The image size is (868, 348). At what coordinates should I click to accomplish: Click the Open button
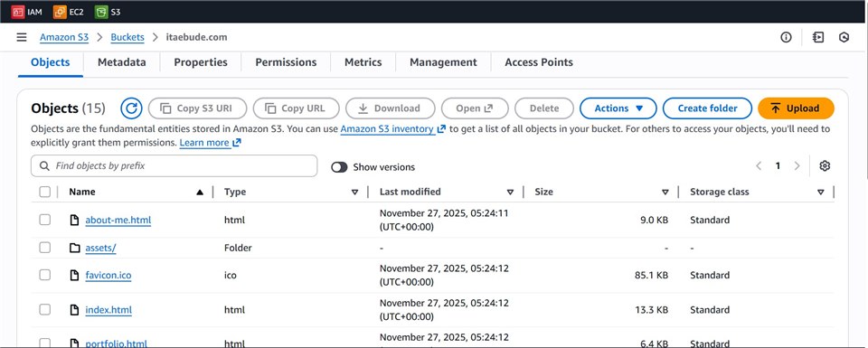click(475, 108)
